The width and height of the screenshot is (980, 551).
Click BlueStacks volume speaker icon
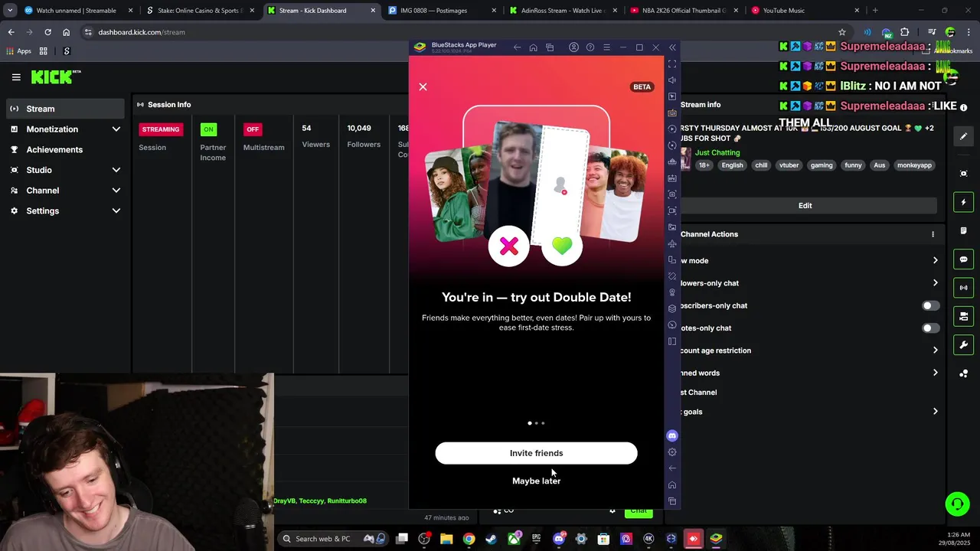672,80
